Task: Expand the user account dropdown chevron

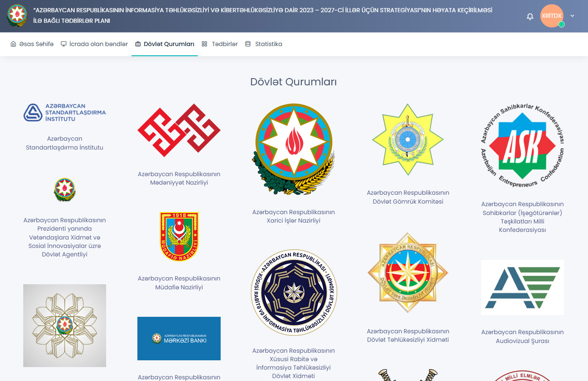Action: pyautogui.click(x=572, y=16)
